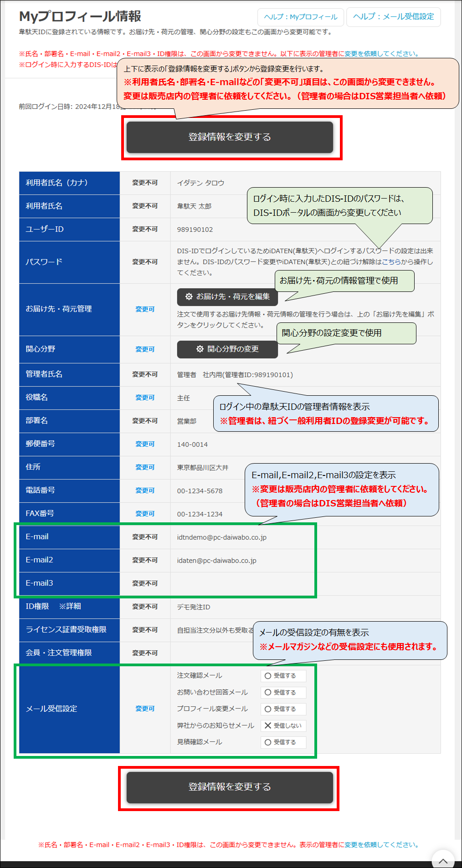
Task: Click gear icon on お届け先・荷元を編集 button
Action: (x=189, y=296)
